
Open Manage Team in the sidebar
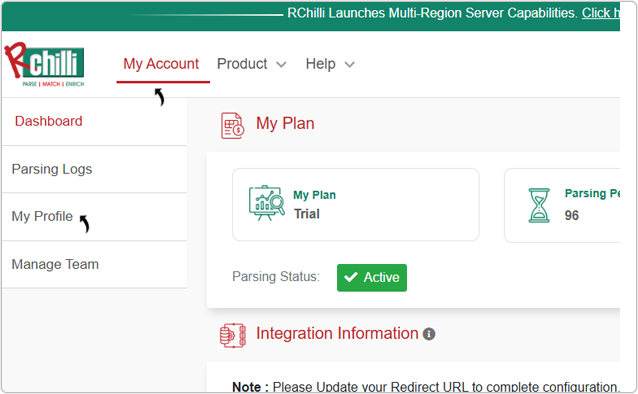coord(55,264)
